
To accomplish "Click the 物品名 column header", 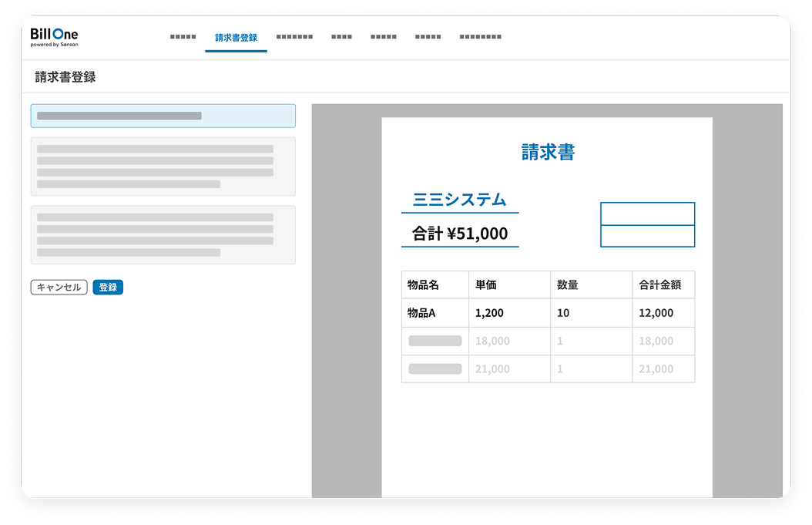I will coord(423,285).
